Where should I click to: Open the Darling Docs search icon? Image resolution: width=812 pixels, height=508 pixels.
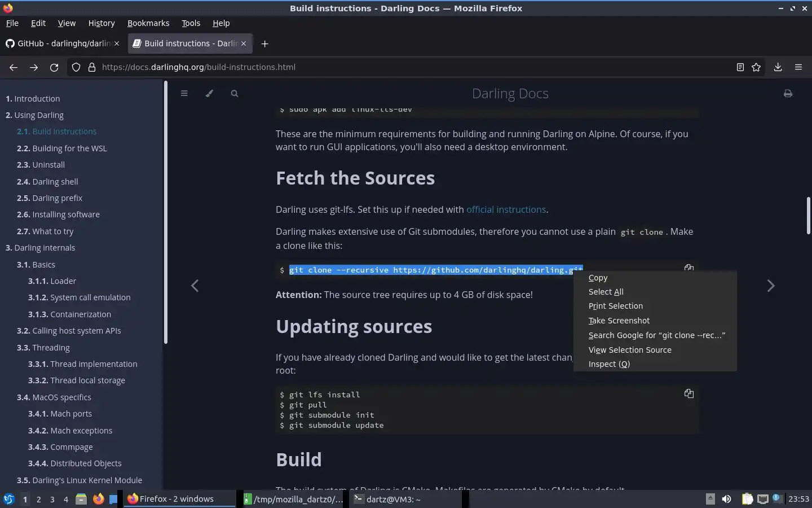click(x=235, y=94)
